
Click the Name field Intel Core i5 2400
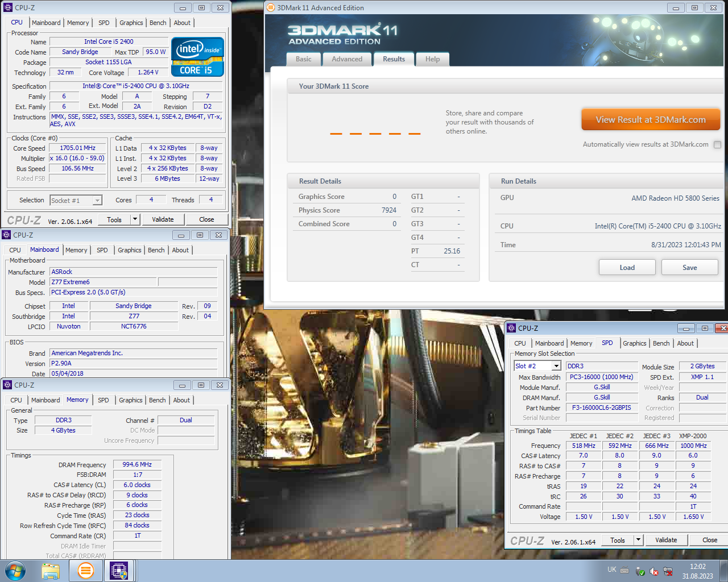click(109, 41)
